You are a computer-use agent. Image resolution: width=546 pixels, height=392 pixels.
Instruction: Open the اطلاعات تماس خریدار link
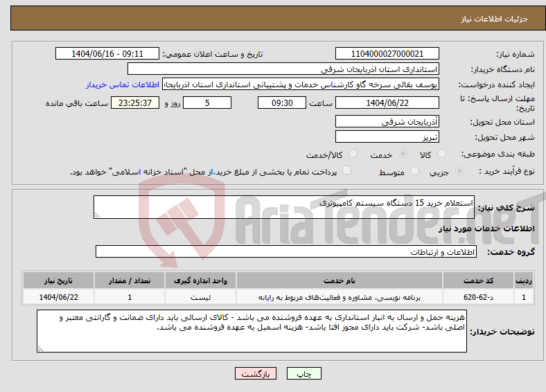coord(123,84)
